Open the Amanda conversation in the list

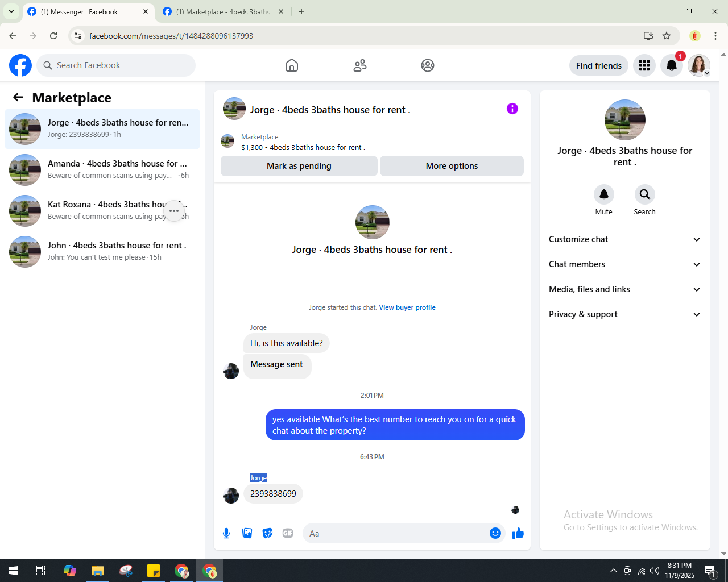click(102, 170)
